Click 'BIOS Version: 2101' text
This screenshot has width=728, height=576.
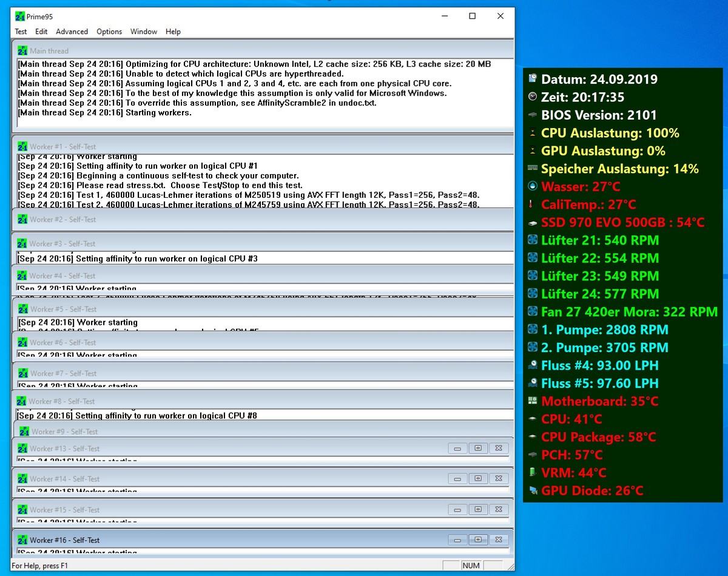click(x=599, y=115)
